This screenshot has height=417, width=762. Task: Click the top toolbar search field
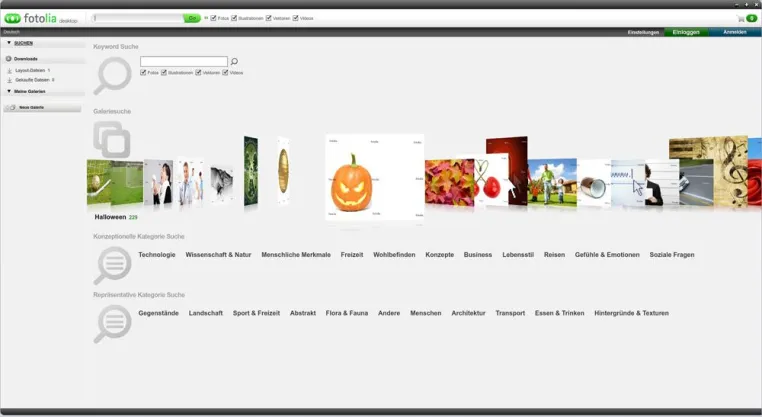pyautogui.click(x=138, y=18)
